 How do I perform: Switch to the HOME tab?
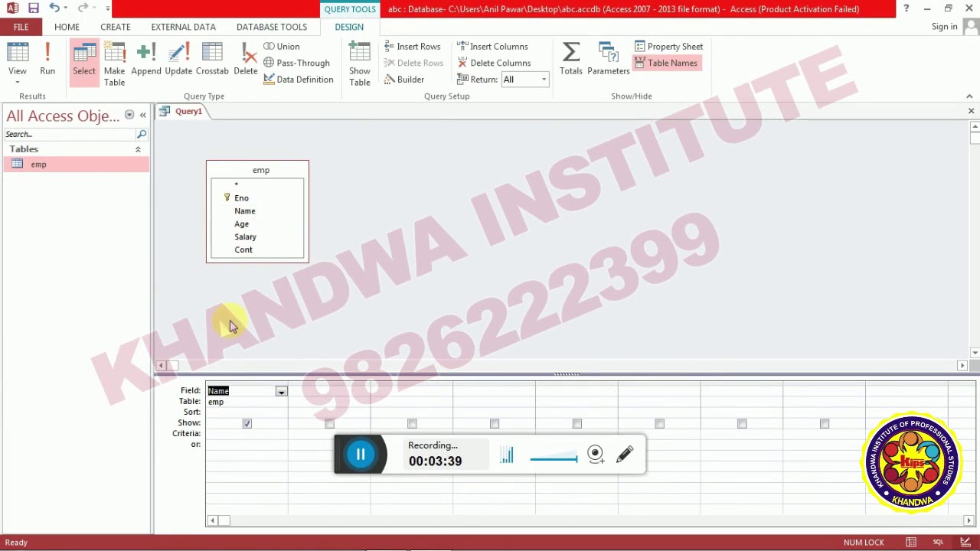tap(67, 27)
